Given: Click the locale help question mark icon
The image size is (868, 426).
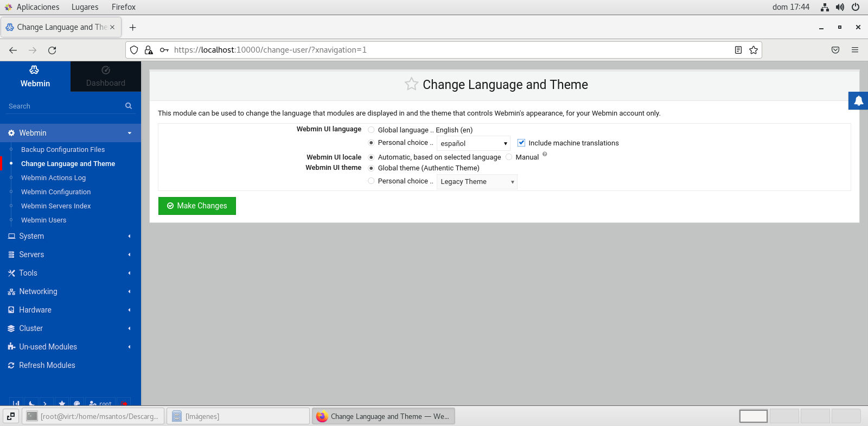Looking at the screenshot, I should pyautogui.click(x=545, y=154).
